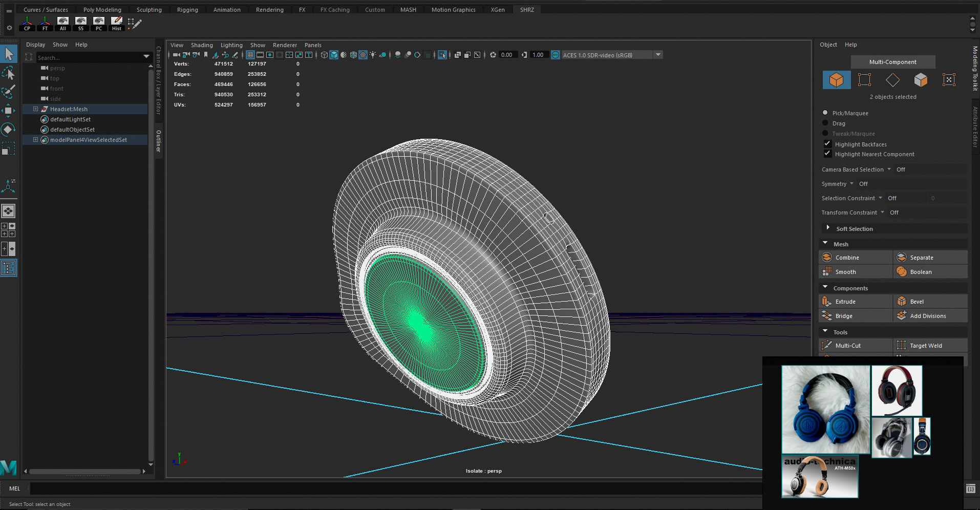This screenshot has width=980, height=510.
Task: Click the Target Weld button
Action: pyautogui.click(x=930, y=346)
